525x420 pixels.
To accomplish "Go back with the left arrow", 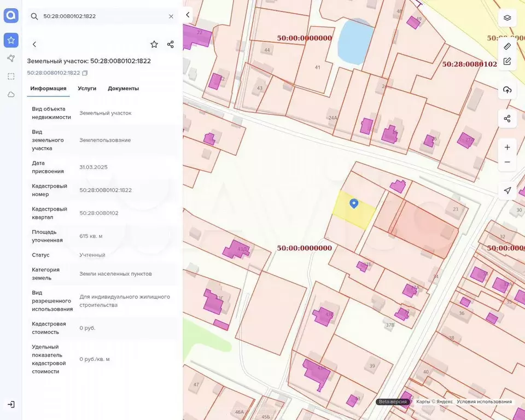I will coord(34,44).
